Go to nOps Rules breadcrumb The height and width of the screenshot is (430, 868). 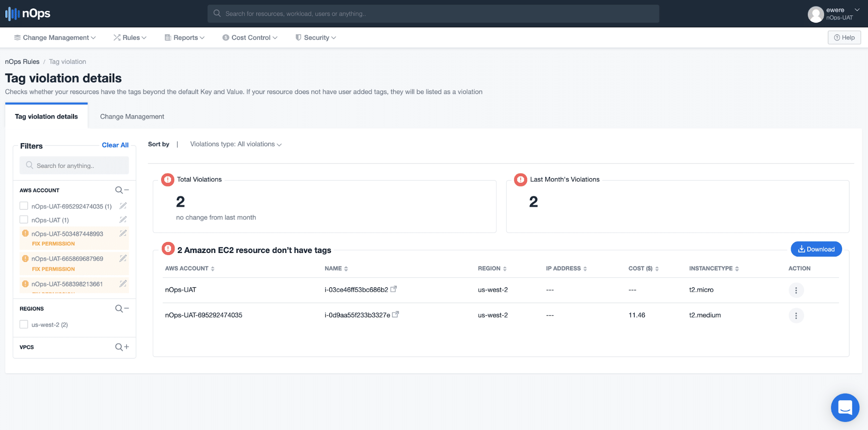(x=22, y=62)
